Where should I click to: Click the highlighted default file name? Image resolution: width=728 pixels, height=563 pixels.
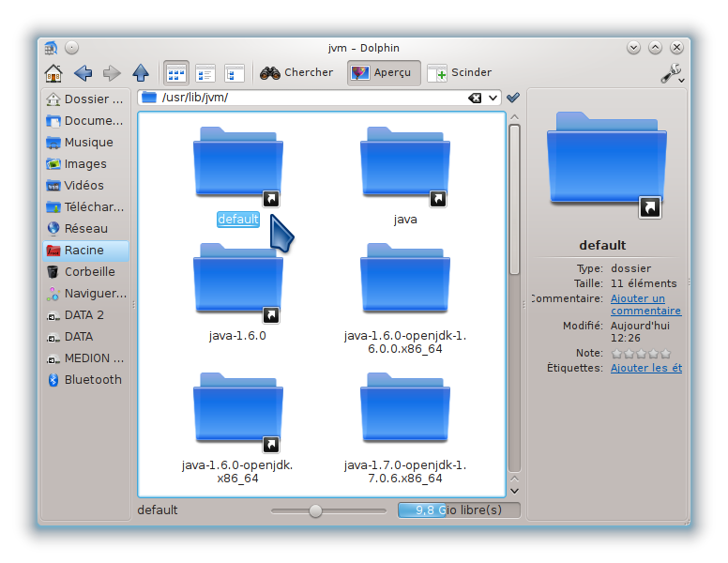tap(237, 220)
